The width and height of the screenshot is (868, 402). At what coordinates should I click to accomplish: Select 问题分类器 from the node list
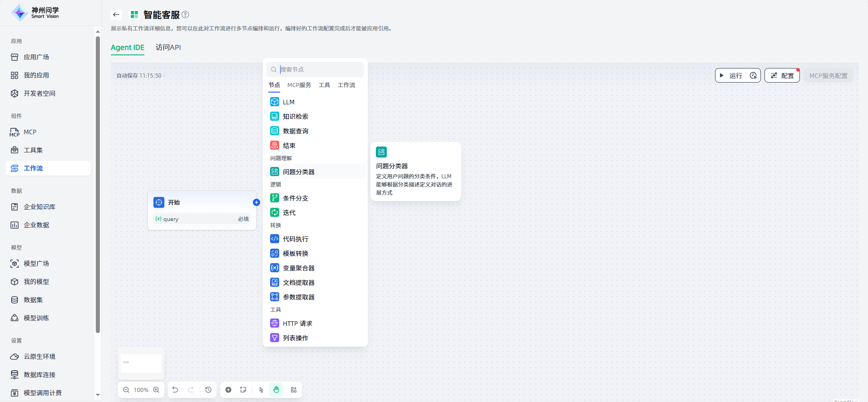point(298,172)
